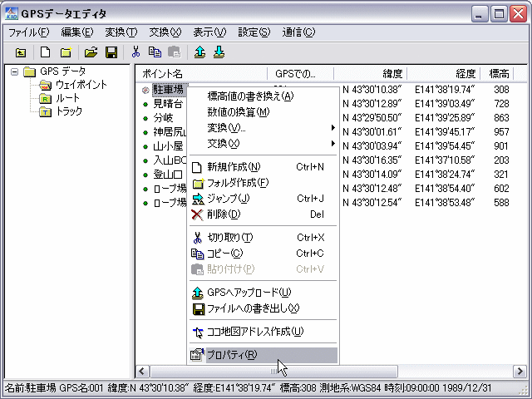Image resolution: width=532 pixels, height=399 pixels.
Task: Select the 見晴台 waypoint row
Action: (168, 104)
